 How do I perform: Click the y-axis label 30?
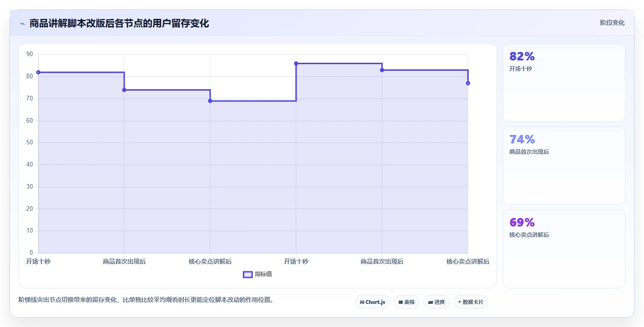tap(30, 187)
